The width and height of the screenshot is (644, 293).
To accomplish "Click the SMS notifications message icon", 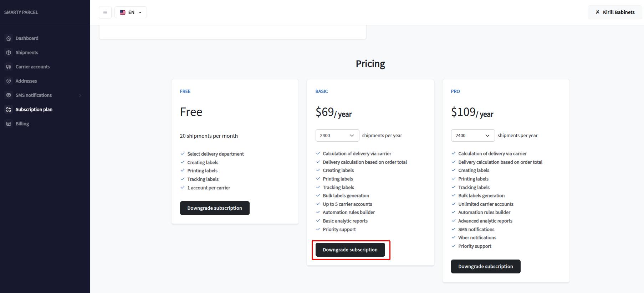I will [9, 95].
